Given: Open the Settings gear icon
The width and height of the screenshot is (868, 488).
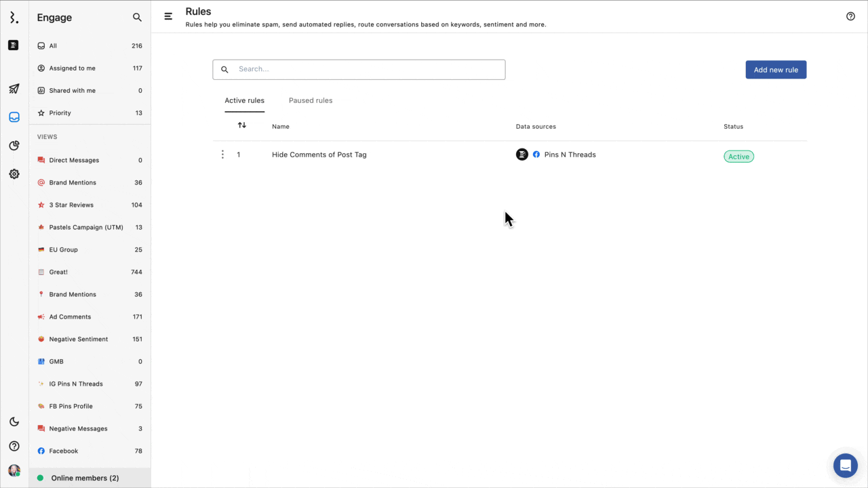Looking at the screenshot, I should coord(14,174).
